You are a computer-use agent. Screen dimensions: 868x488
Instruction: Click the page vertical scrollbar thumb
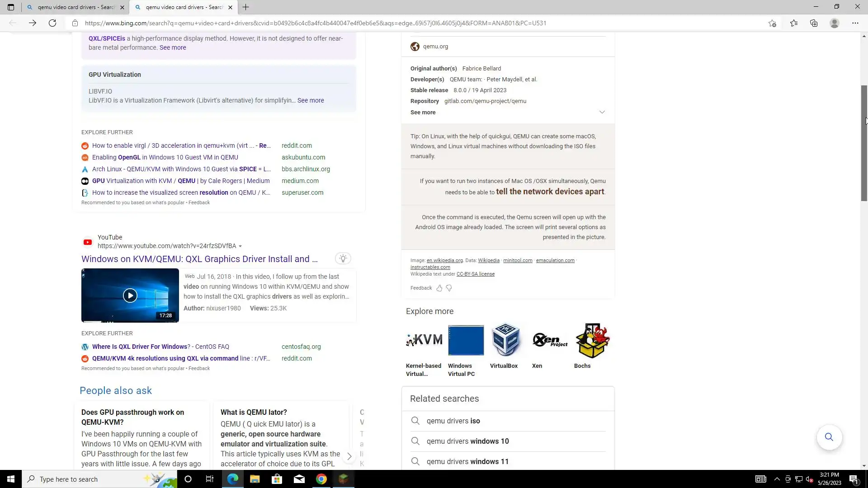coord(863,142)
